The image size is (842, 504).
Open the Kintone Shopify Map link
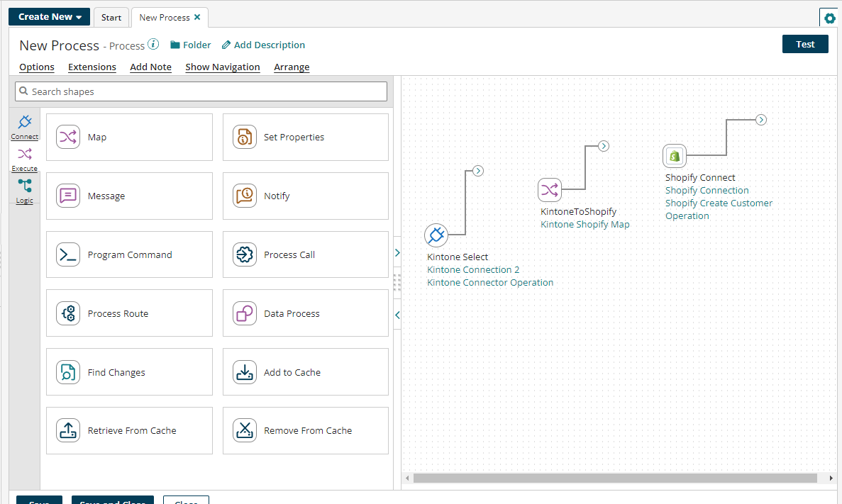pyautogui.click(x=585, y=225)
